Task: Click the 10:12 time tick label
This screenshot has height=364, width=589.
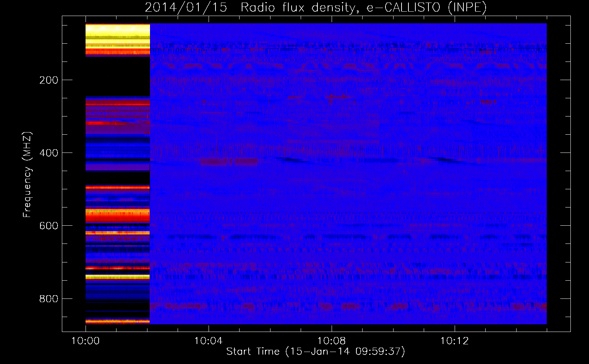Action: tap(455, 341)
